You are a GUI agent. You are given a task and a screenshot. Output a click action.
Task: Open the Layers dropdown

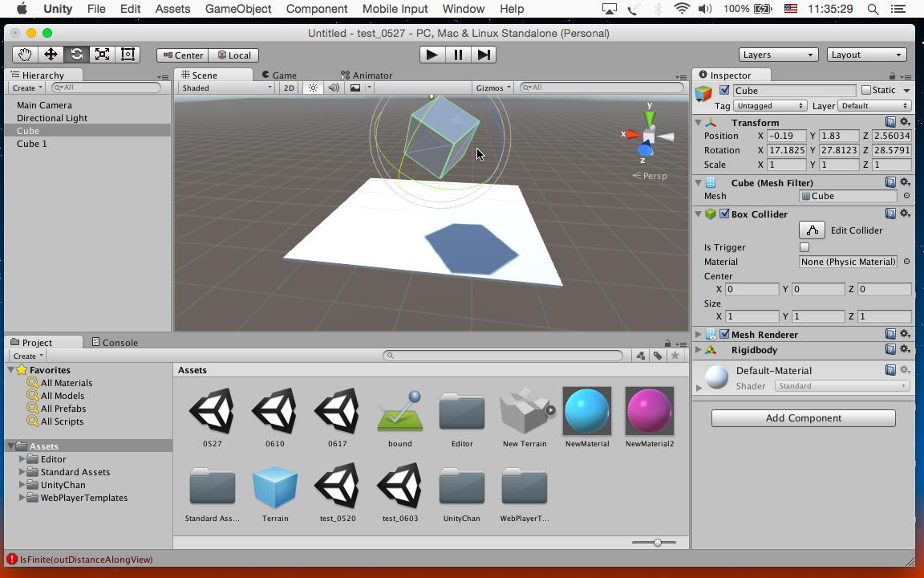click(x=777, y=55)
